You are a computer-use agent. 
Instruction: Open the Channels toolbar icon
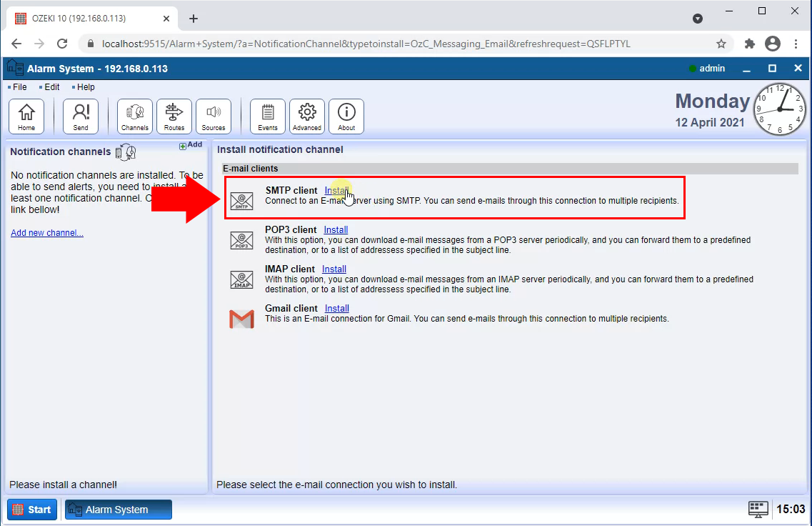point(135,116)
